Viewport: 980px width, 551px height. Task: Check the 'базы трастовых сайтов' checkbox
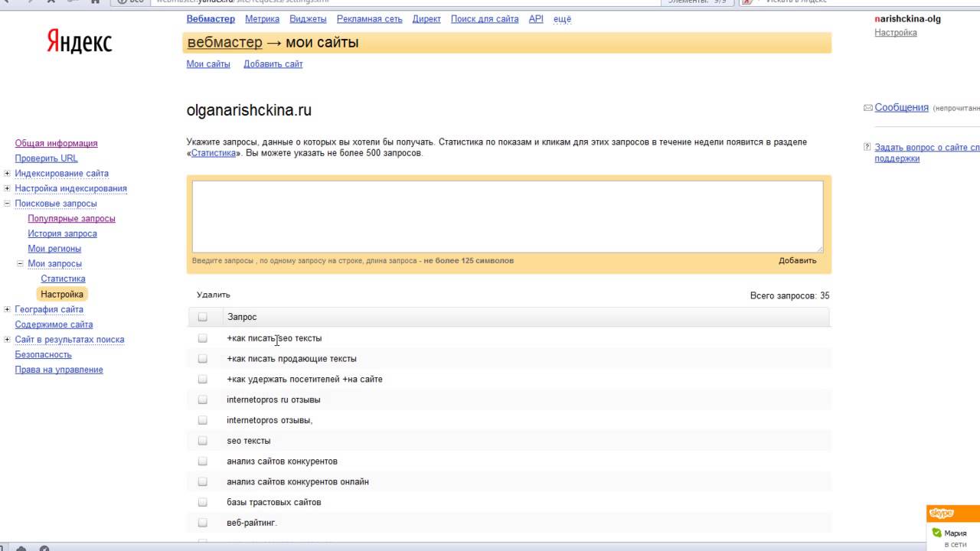click(x=203, y=503)
